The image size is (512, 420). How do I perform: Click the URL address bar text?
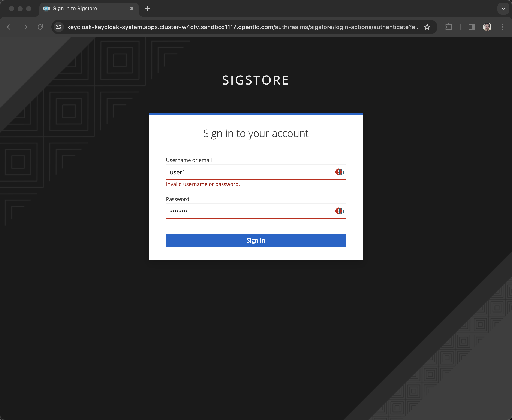(x=243, y=27)
